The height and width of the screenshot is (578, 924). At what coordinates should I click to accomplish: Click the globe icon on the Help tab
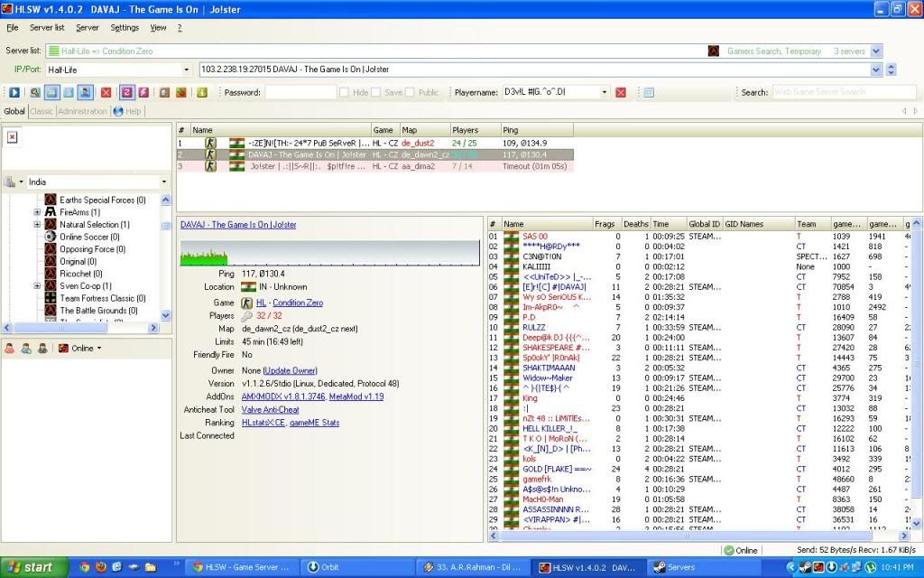[x=118, y=111]
